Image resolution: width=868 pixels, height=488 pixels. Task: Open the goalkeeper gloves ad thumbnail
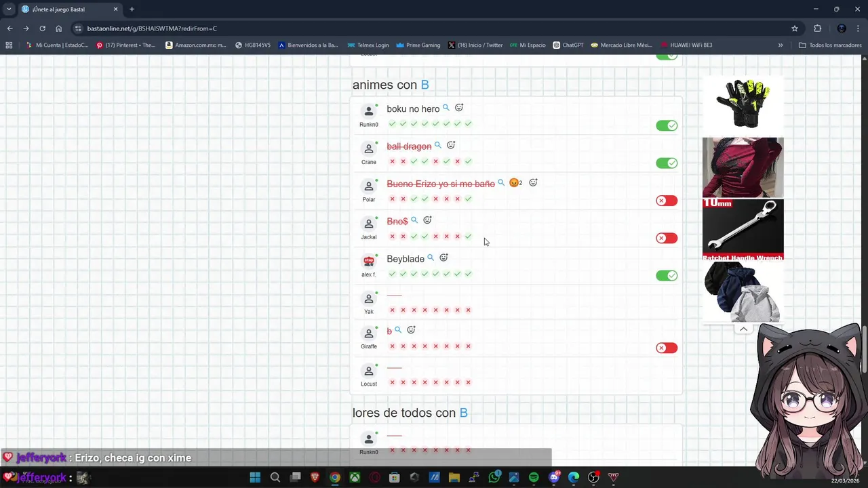point(743,103)
